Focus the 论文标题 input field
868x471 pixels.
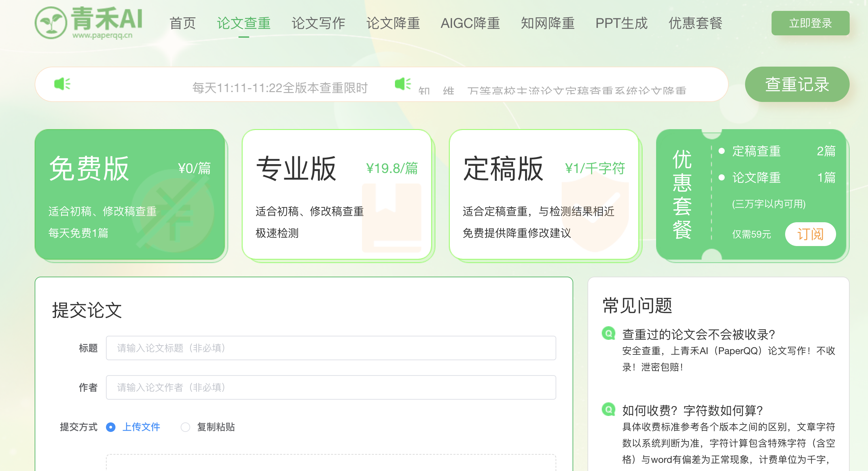click(x=331, y=348)
